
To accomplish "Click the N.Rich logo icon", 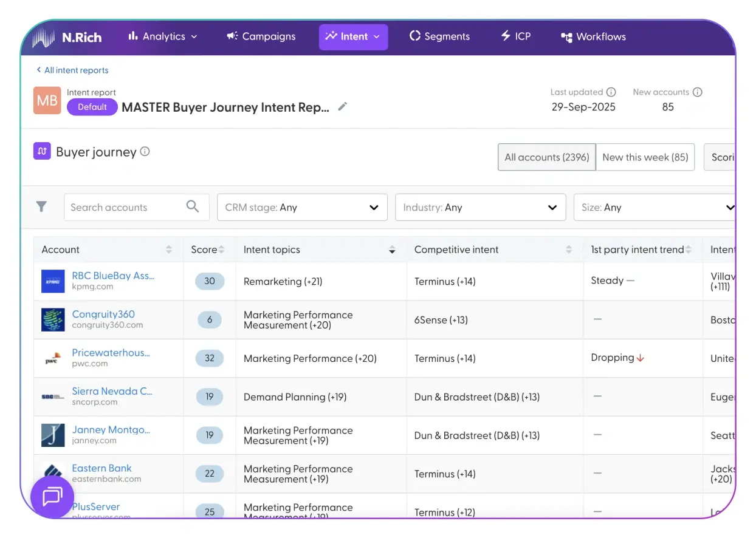I will [45, 37].
